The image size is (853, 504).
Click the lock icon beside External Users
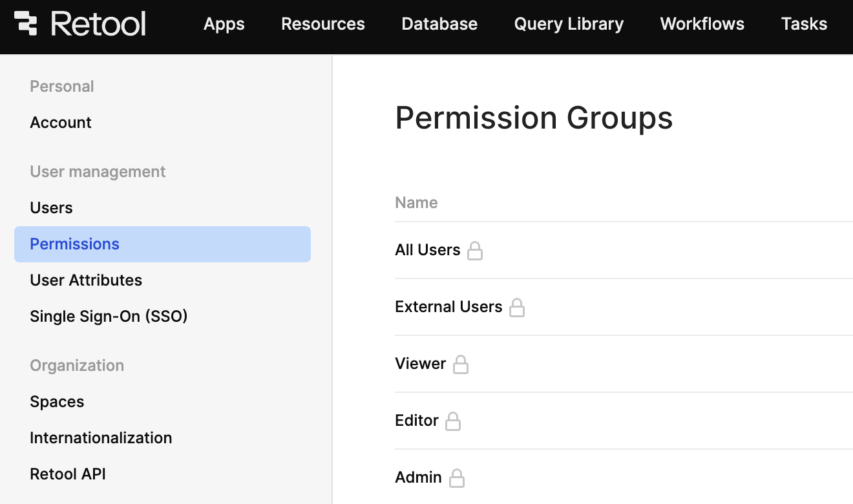[x=517, y=308]
